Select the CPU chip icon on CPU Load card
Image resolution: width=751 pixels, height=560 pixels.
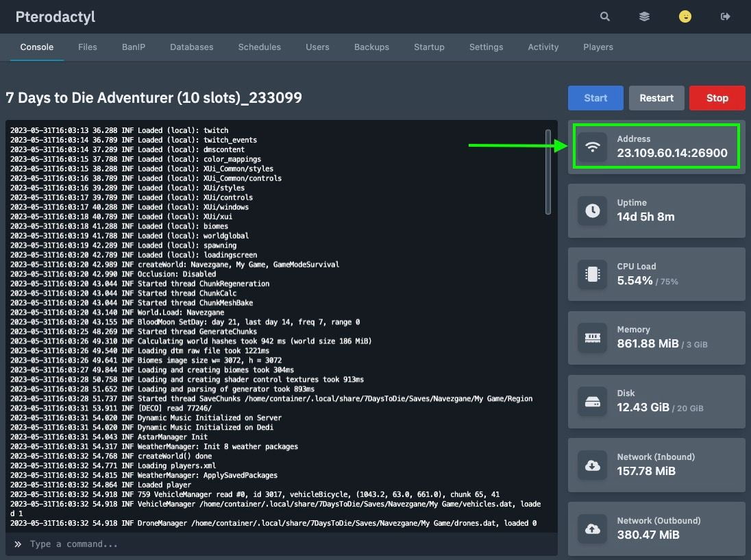click(x=592, y=274)
